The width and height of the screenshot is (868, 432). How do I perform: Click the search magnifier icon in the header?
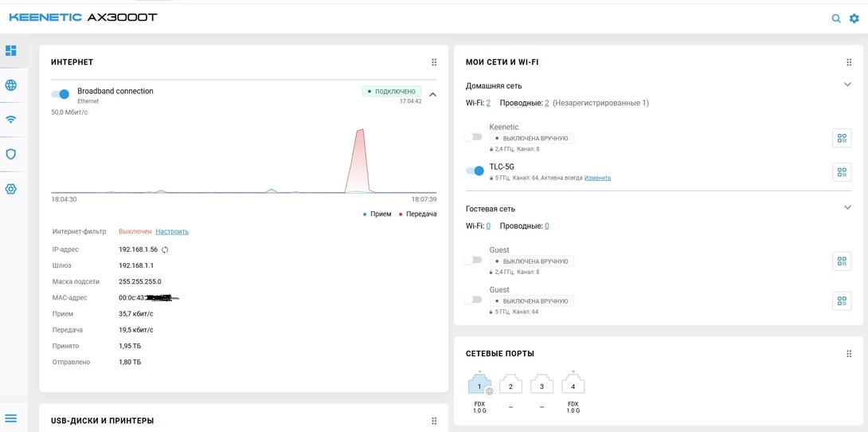836,18
